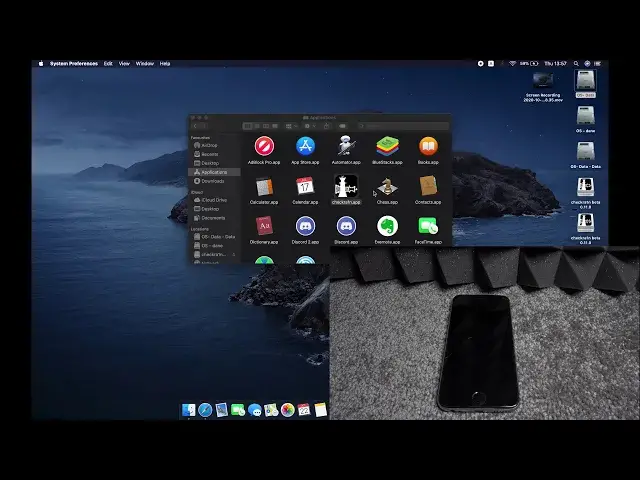Open Maps from the Dock
Viewport: 640px width, 480px height.
(271, 410)
